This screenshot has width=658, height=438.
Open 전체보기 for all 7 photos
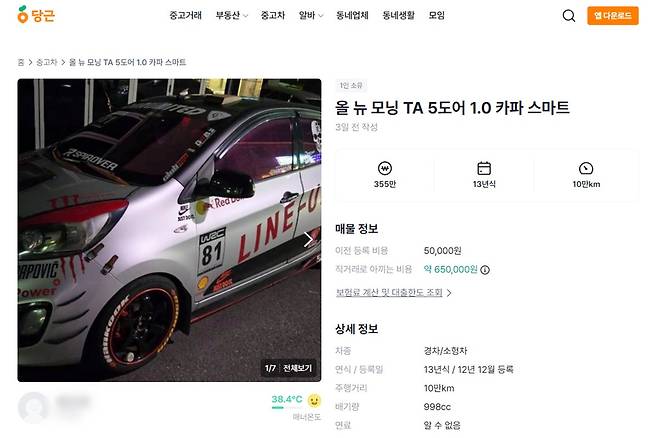click(297, 368)
